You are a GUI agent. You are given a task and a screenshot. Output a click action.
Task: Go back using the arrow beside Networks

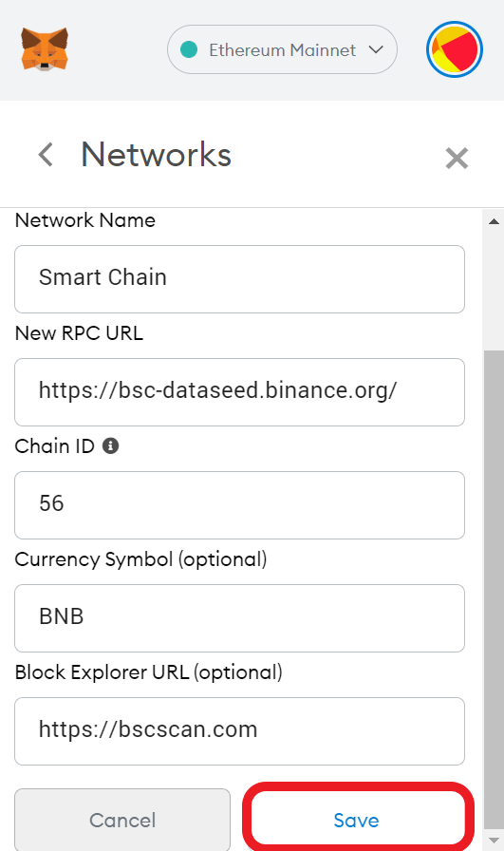pyautogui.click(x=47, y=155)
